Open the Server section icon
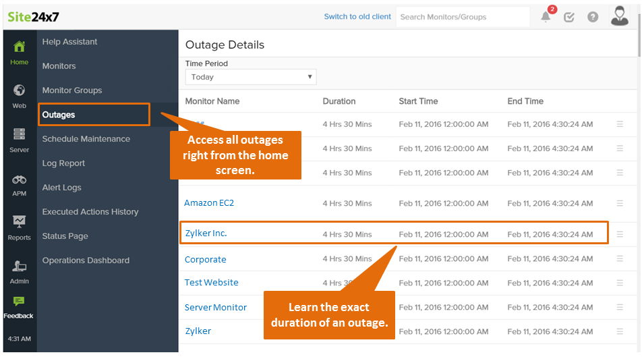This screenshot has height=359, width=644. tap(20, 134)
